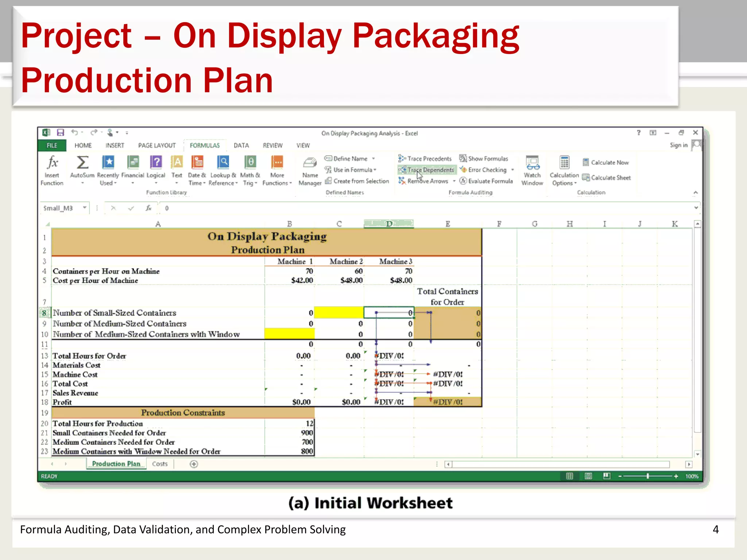This screenshot has height=560, width=747.
Task: Switch to the DATA ribbon tab
Action: tap(241, 145)
